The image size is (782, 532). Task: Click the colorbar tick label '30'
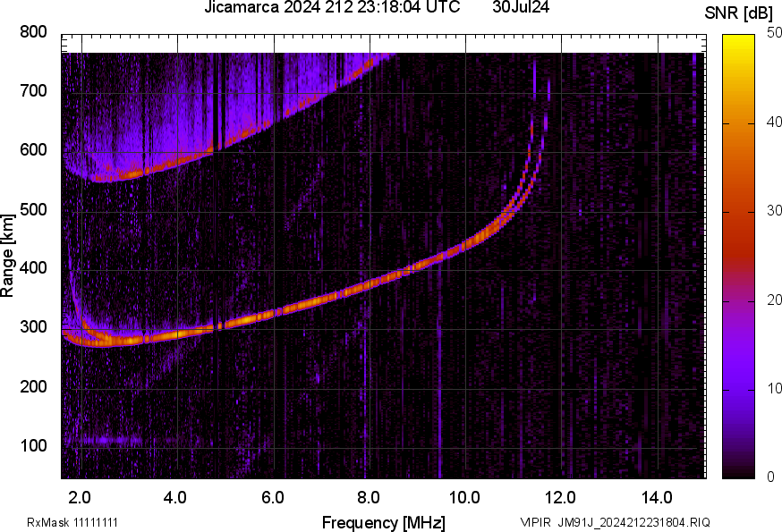coord(774,210)
